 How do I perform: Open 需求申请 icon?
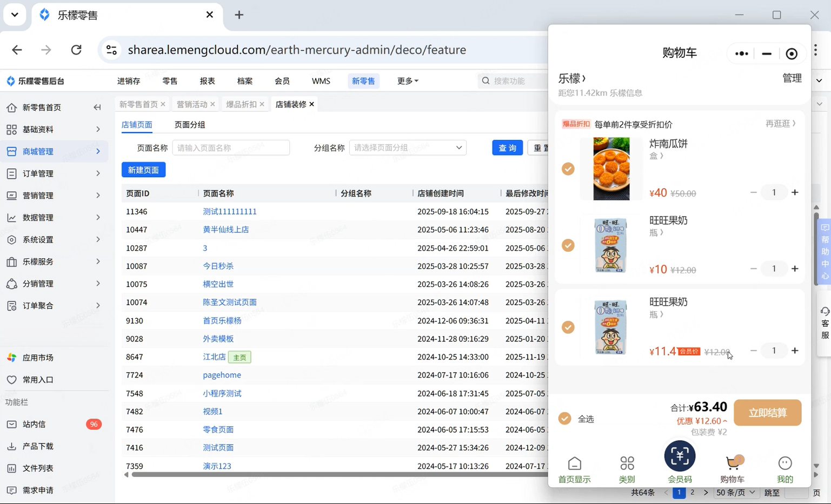11,490
